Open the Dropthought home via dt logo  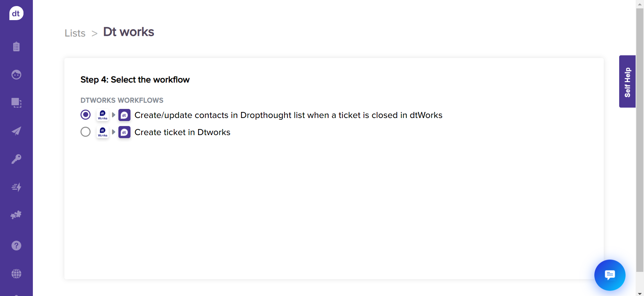click(x=16, y=13)
